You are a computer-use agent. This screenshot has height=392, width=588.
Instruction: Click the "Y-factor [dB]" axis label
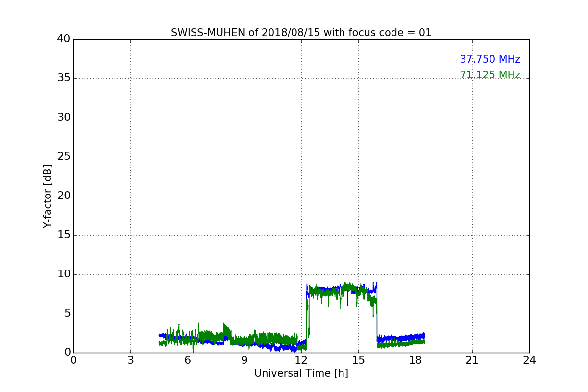pos(48,196)
